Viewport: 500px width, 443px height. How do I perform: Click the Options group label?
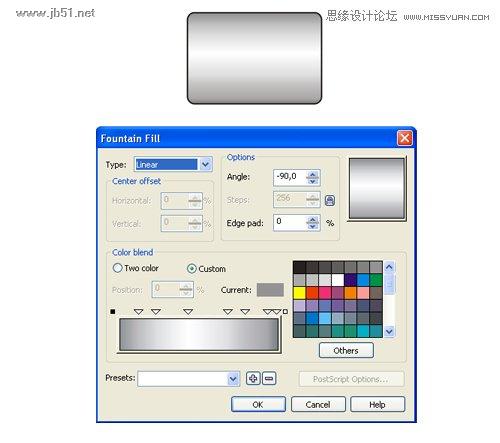click(x=241, y=157)
